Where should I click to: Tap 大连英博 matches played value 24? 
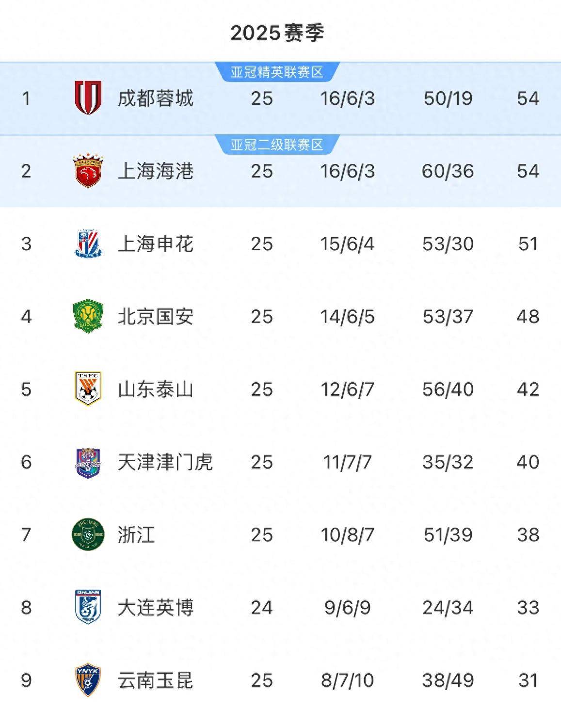click(x=262, y=608)
